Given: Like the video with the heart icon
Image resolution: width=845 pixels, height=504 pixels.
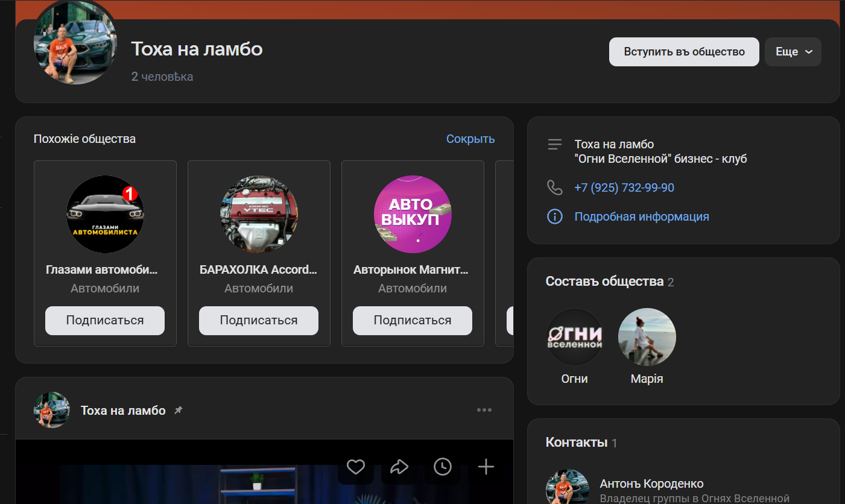Looking at the screenshot, I should 356,467.
